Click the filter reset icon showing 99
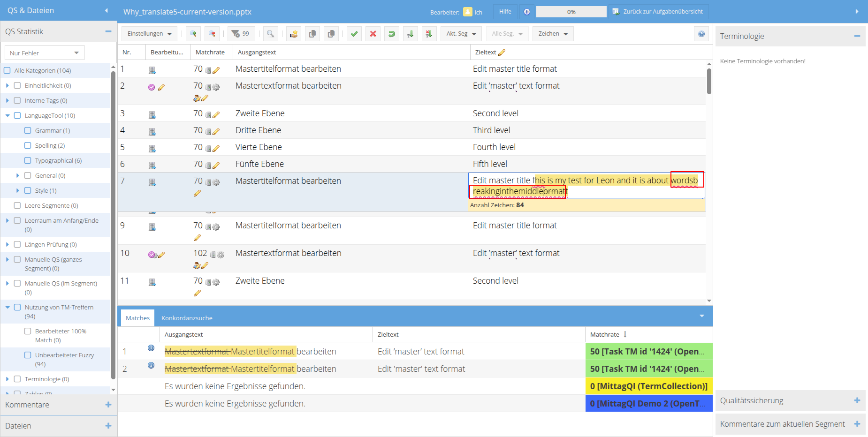The width and height of the screenshot is (868, 437). tap(241, 34)
